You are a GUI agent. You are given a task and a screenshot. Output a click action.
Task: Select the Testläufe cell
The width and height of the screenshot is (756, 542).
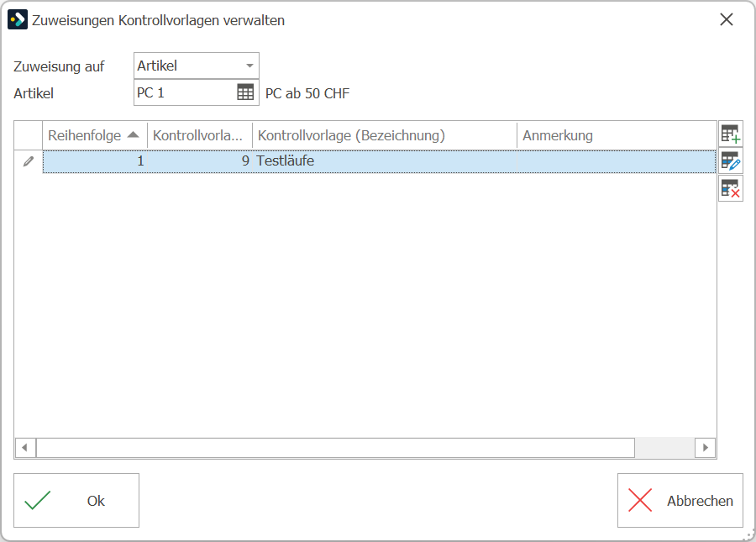coord(385,161)
